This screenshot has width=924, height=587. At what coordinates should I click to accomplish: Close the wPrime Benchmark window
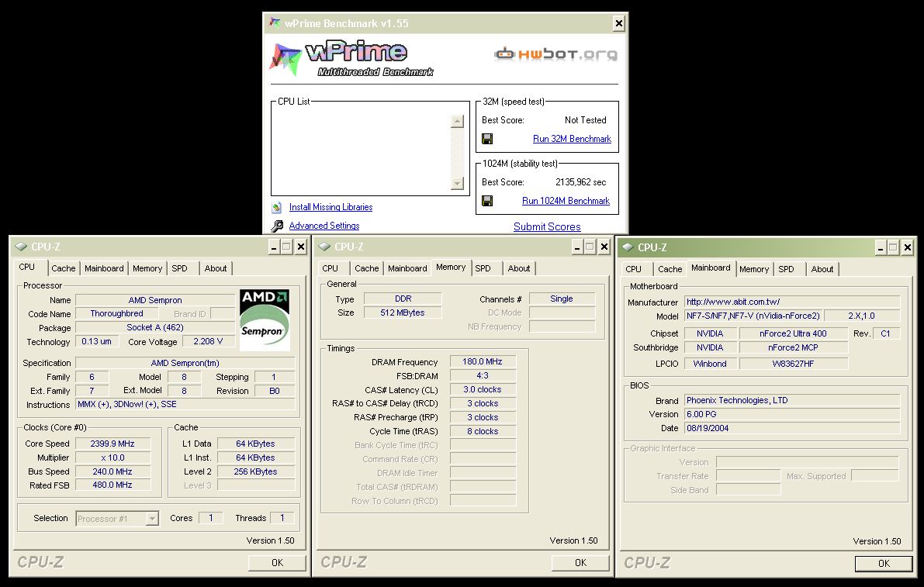pos(619,23)
